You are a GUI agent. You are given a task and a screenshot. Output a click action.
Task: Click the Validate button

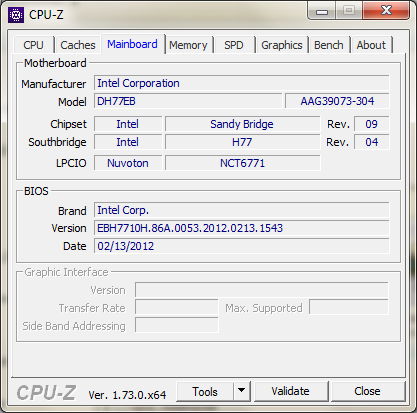pos(290,391)
